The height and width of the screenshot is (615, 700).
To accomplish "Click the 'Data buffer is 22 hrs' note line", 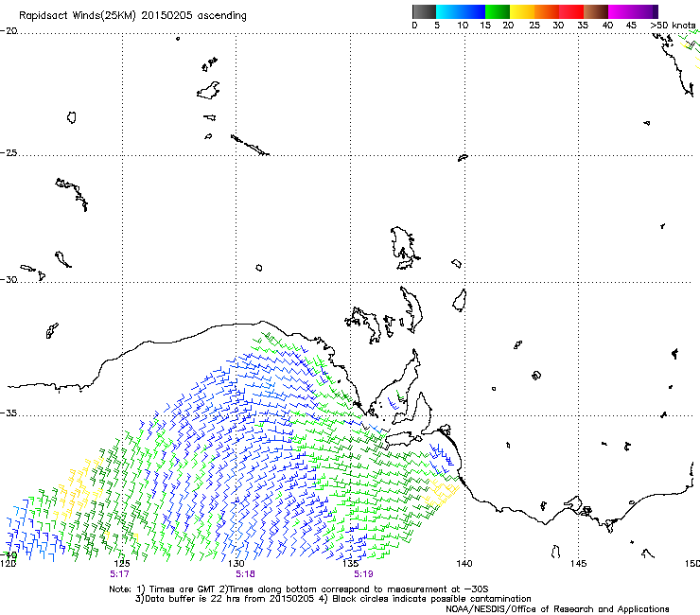I will (x=333, y=599).
